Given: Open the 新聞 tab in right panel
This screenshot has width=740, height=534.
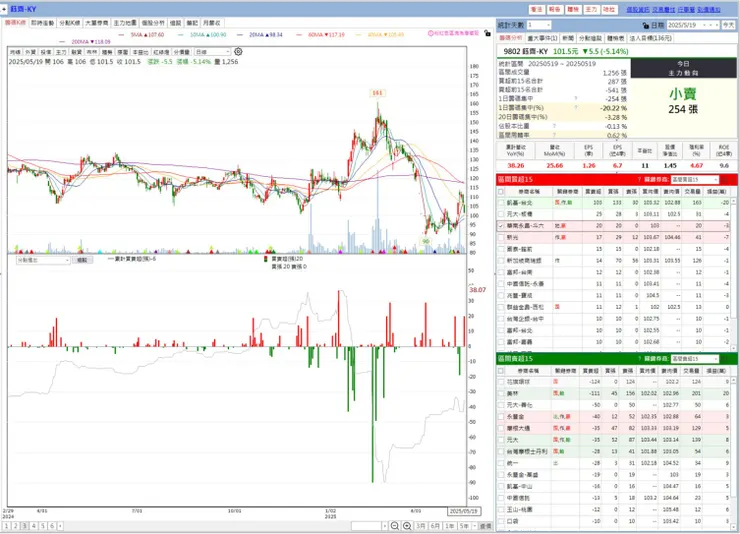Looking at the screenshot, I should coord(568,38).
